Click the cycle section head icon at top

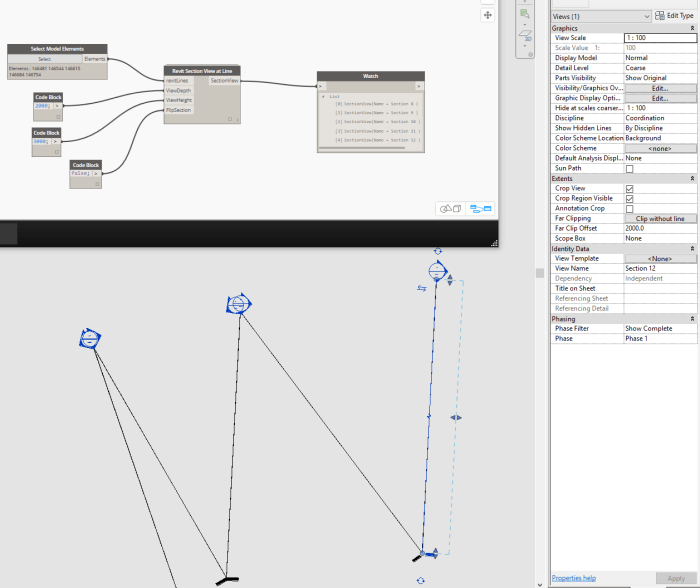click(437, 251)
